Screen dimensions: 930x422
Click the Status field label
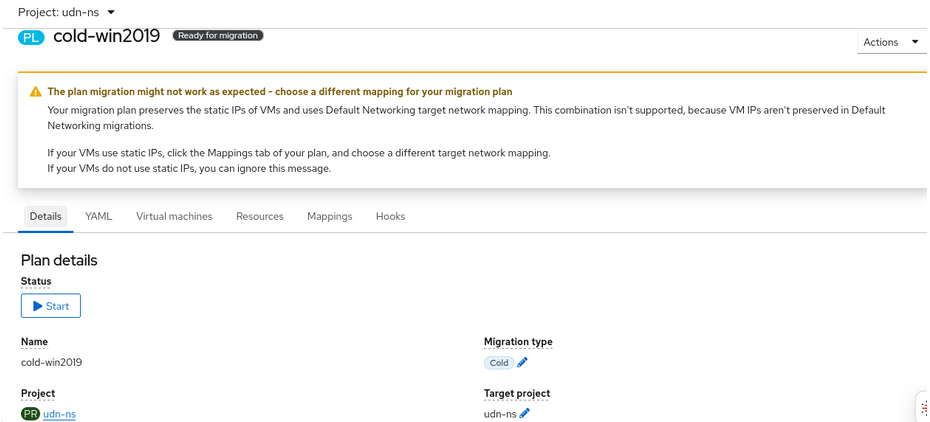(36, 282)
